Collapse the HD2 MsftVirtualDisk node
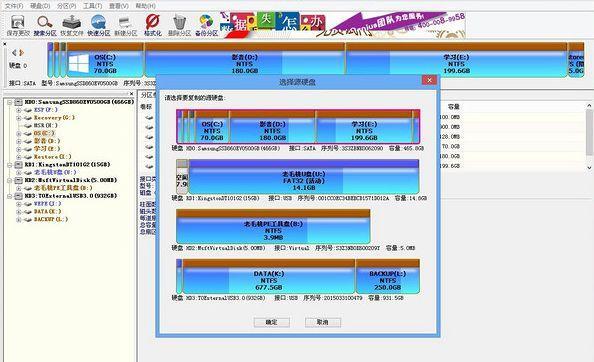Viewport: 594px width, 362px height. pyautogui.click(x=9, y=180)
